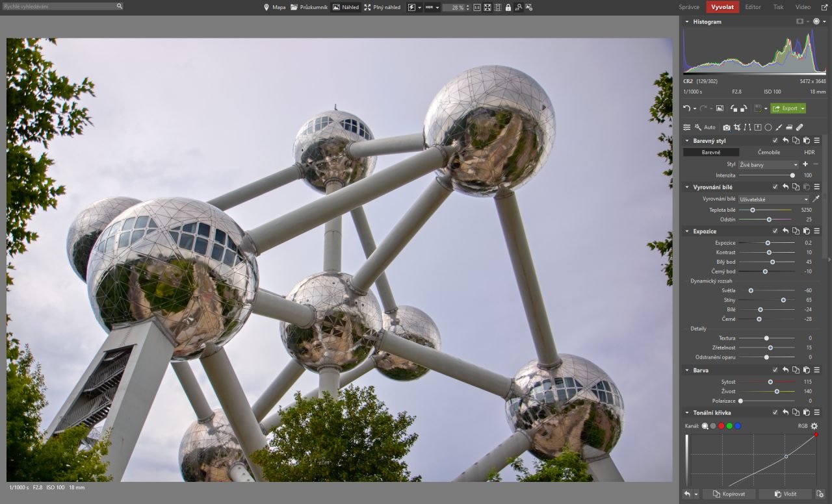Click the white balance eyedropper
This screenshot has height=504, width=832.
pos(816,199)
